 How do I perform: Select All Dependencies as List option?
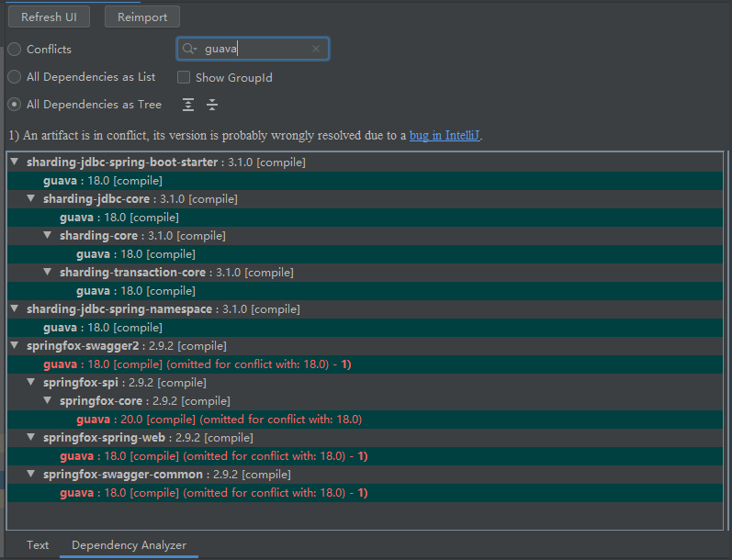pos(15,76)
